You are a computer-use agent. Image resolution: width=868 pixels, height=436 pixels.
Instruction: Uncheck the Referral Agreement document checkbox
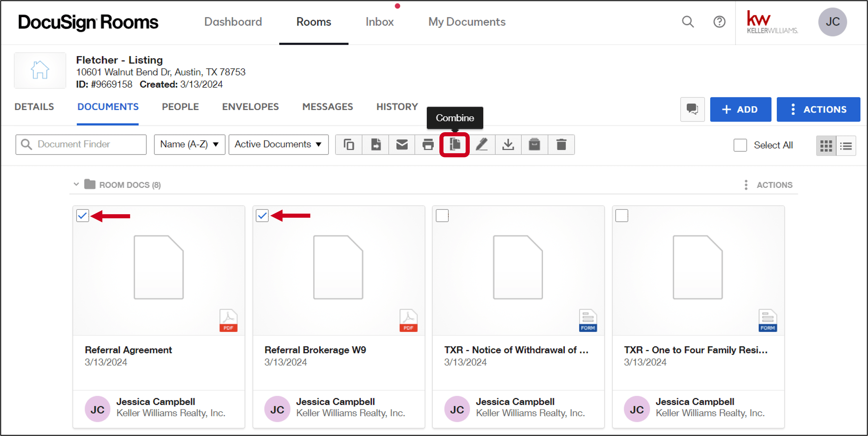[82, 215]
